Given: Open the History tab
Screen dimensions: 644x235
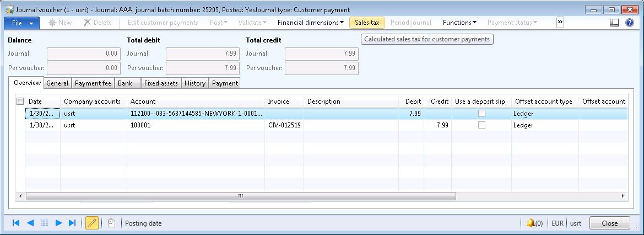Looking at the screenshot, I should pos(194,83).
